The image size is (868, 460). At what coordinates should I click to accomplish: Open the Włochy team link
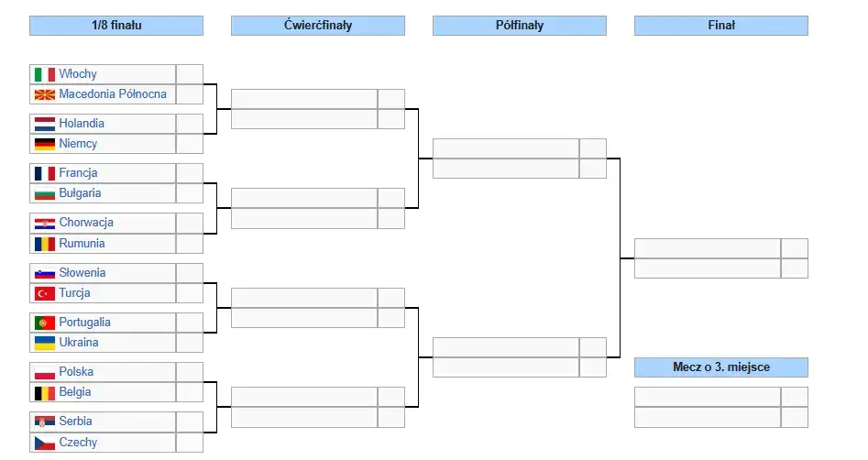click(78, 74)
